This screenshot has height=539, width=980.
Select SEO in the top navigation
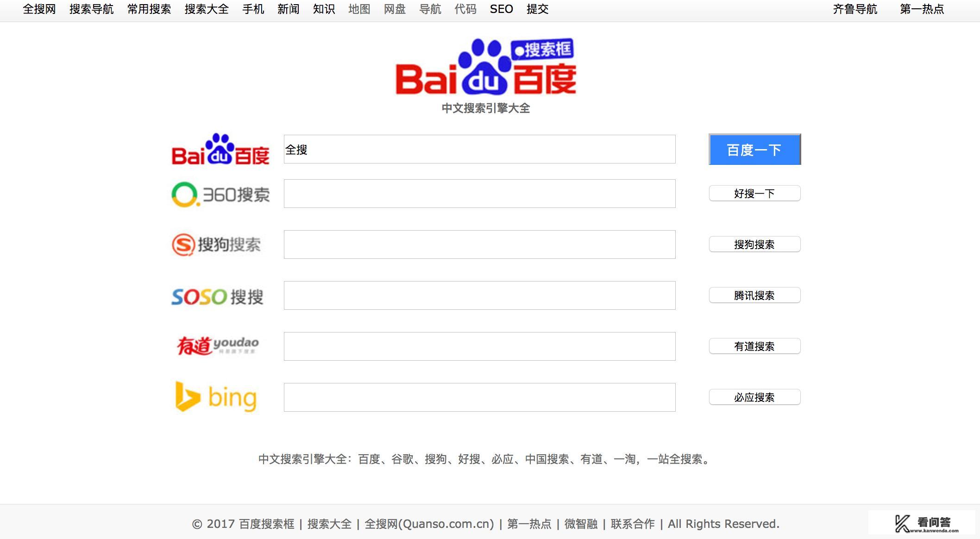(x=502, y=9)
